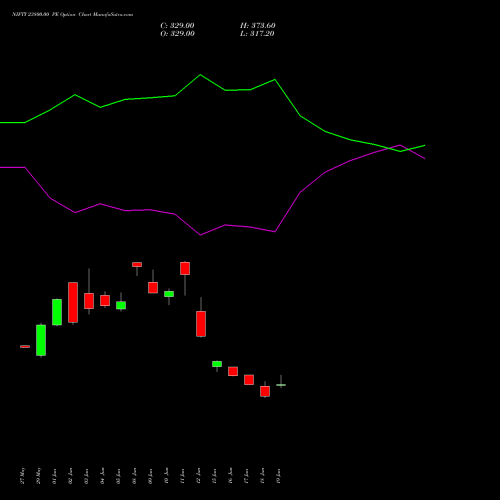Click the 02 Jun date label
This screenshot has width=500, height=500.
71,476
